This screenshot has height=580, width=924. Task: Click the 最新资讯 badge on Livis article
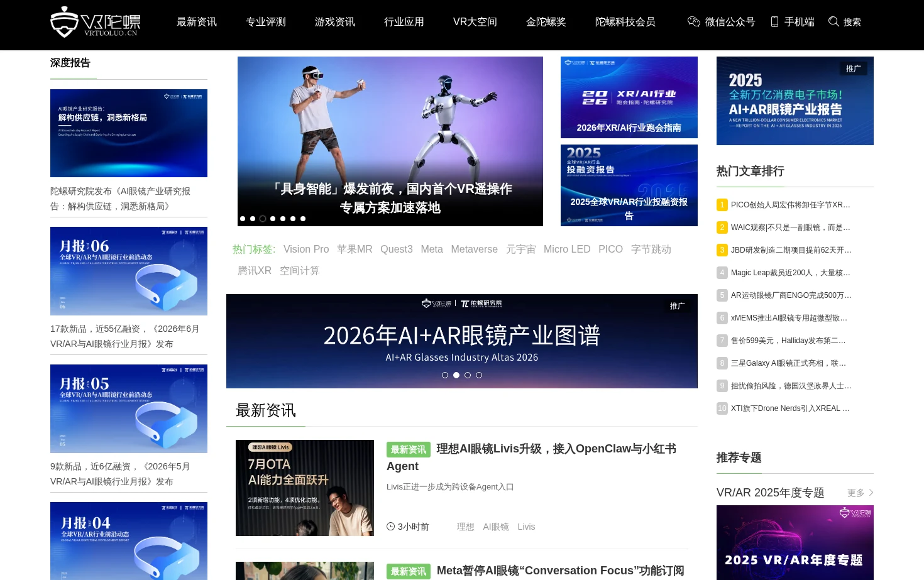pos(409,449)
